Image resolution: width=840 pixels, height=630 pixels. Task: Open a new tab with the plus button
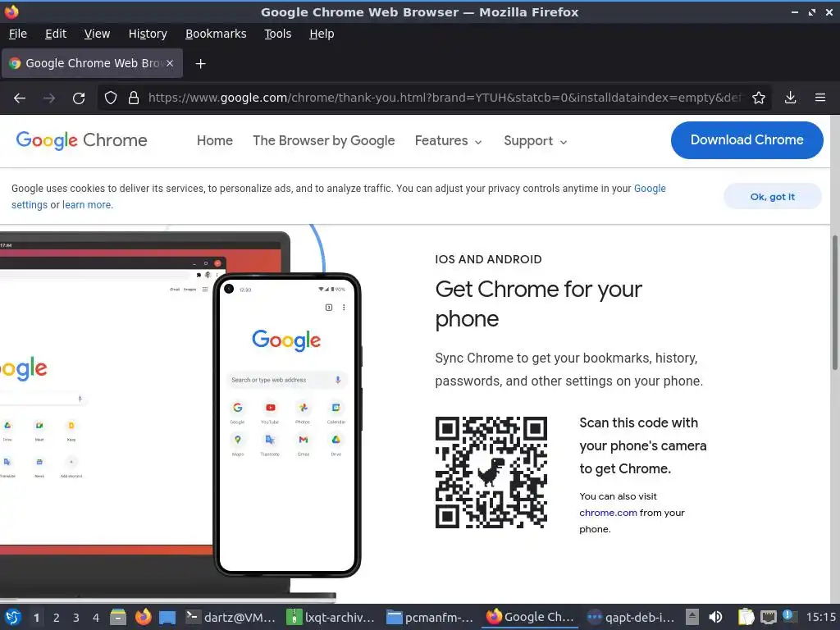(200, 64)
